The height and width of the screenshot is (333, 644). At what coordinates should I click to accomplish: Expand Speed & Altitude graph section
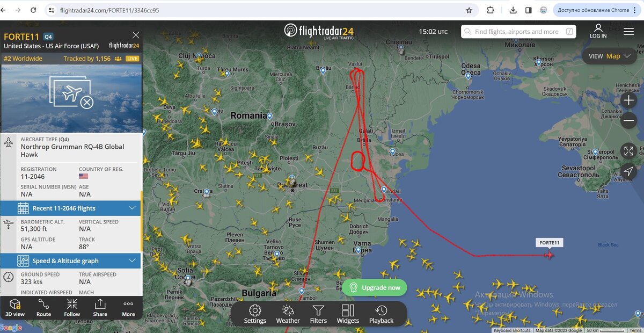(x=70, y=261)
